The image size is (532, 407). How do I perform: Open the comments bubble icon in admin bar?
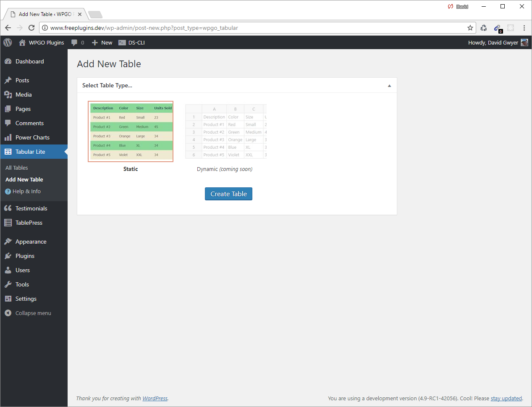(x=74, y=42)
